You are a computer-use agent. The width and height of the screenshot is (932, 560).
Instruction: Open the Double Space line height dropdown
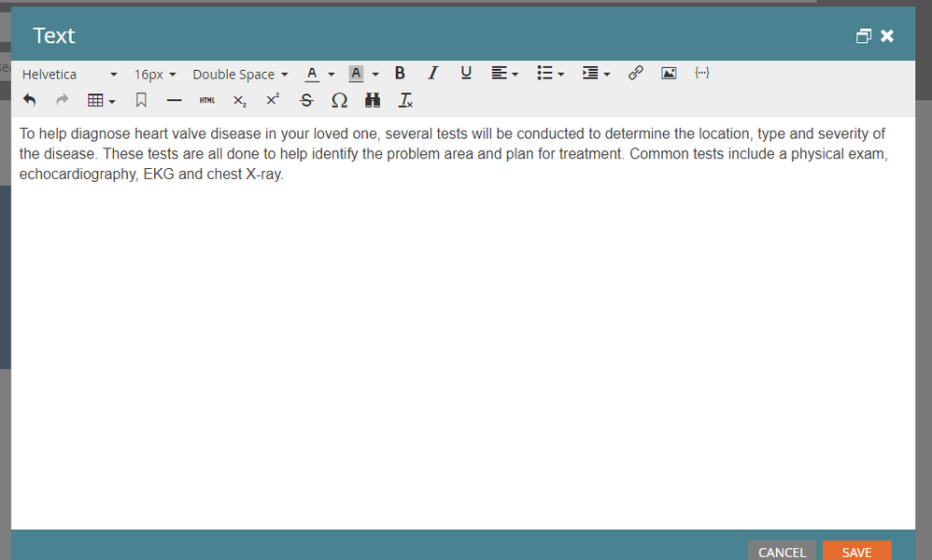240,75
